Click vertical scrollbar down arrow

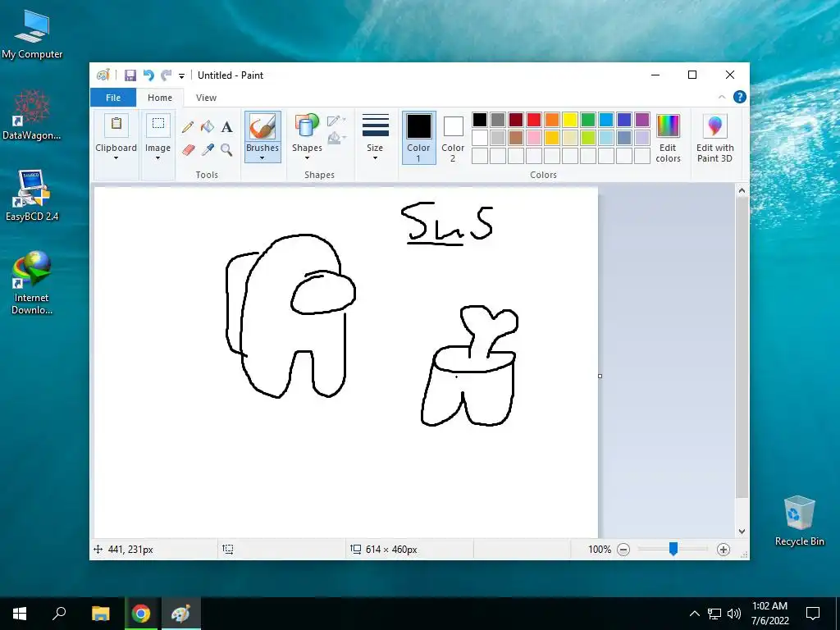coord(742,532)
